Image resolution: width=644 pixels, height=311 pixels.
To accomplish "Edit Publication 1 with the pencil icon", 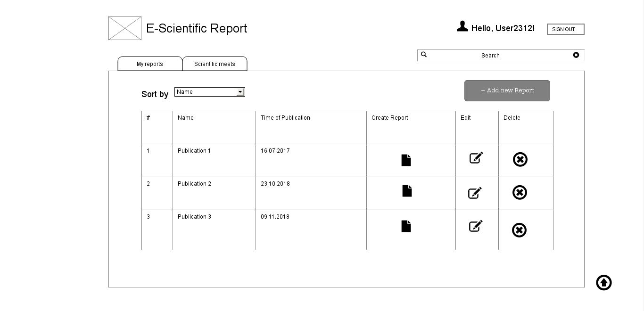I will click(x=476, y=157).
